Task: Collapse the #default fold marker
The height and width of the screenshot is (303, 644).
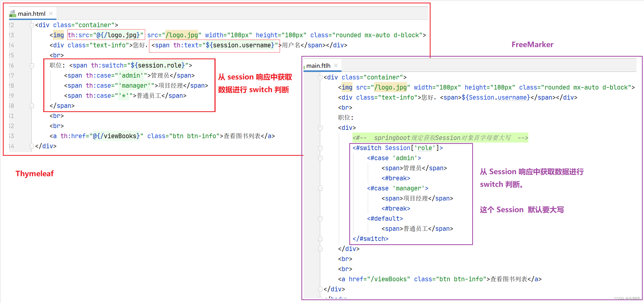Action: click(320, 219)
